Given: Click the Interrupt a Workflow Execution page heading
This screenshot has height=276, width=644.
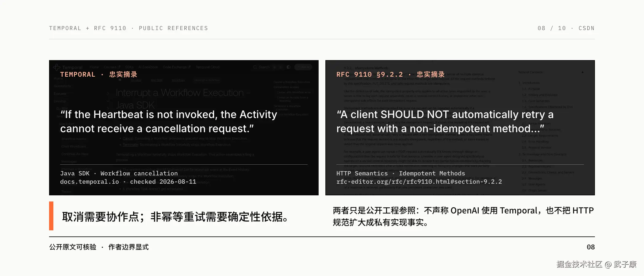Looking at the screenshot, I should click(183, 99).
